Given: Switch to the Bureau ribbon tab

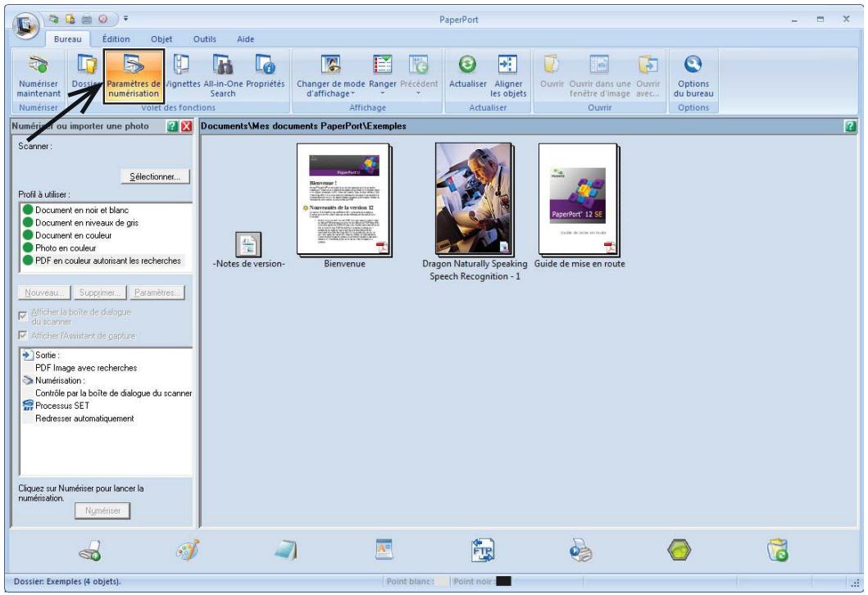Looking at the screenshot, I should tap(67, 39).
